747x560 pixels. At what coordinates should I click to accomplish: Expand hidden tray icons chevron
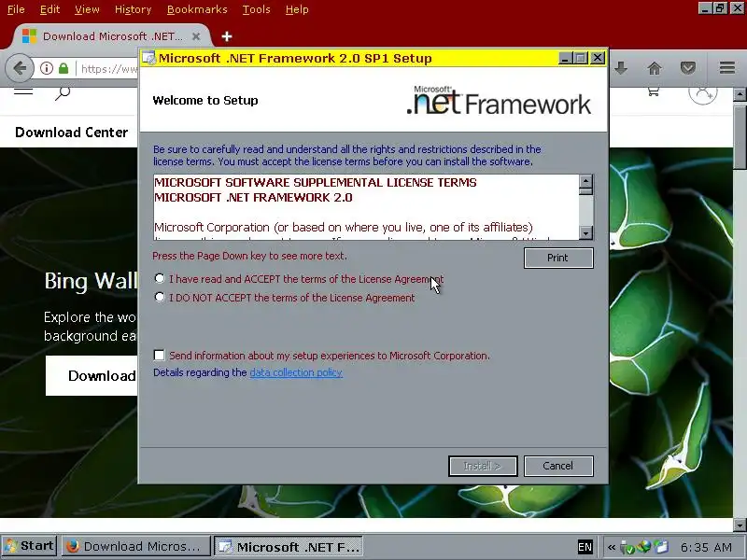pyautogui.click(x=612, y=547)
